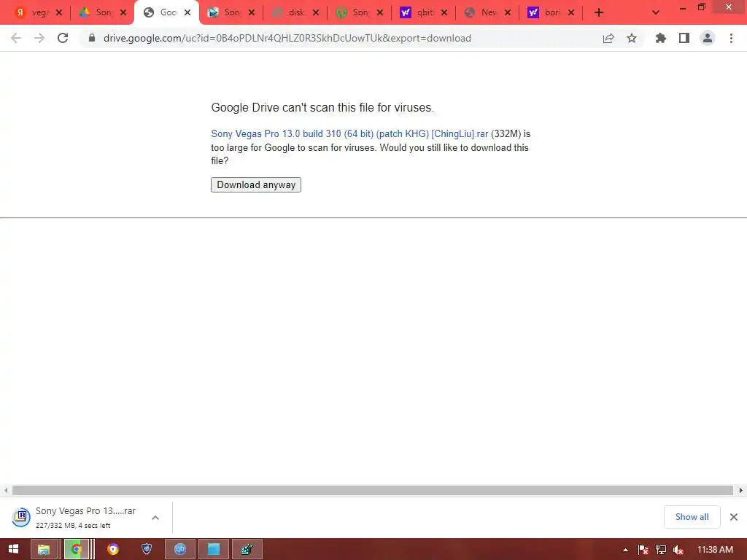Viewport: 747px width, 560px height.
Task: Open the profile avatar menu
Action: (708, 38)
